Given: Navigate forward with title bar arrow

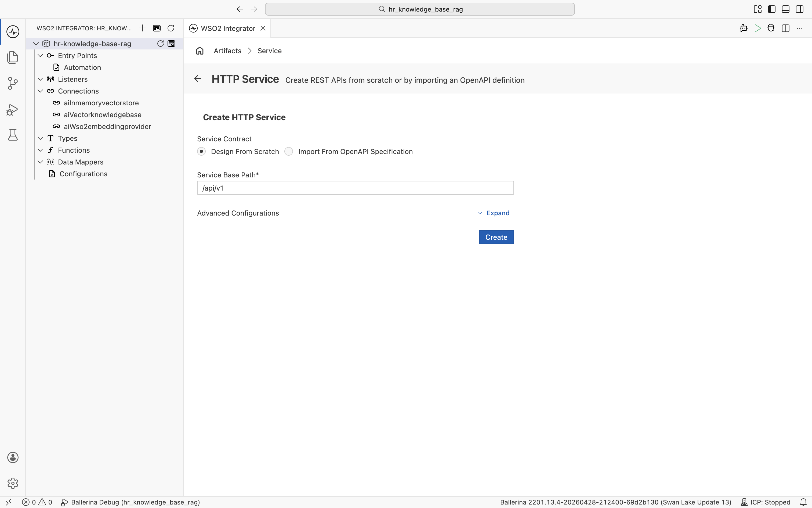Looking at the screenshot, I should coord(254,9).
